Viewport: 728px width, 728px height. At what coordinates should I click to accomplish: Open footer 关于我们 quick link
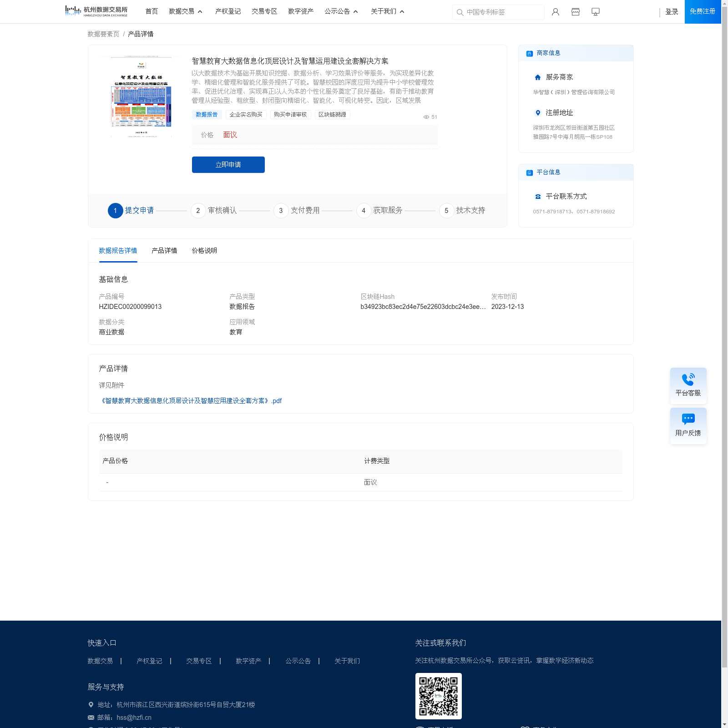(347, 661)
